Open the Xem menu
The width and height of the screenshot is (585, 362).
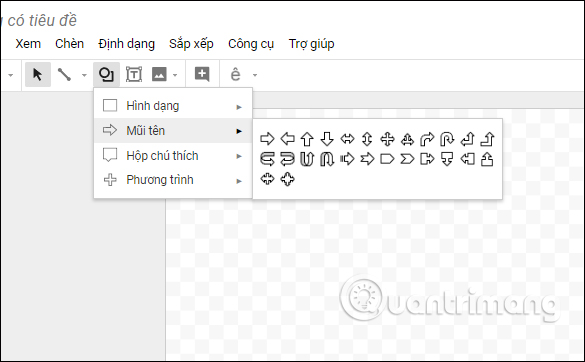pyautogui.click(x=28, y=44)
